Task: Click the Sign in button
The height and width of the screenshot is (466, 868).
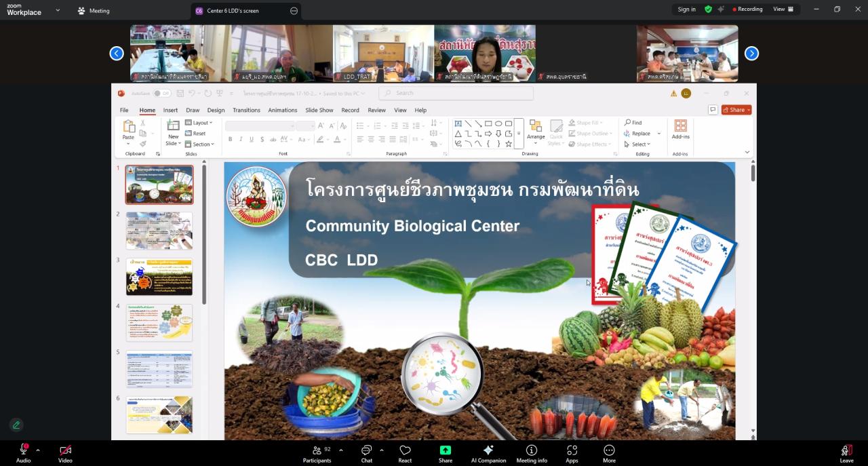Action: click(x=686, y=9)
